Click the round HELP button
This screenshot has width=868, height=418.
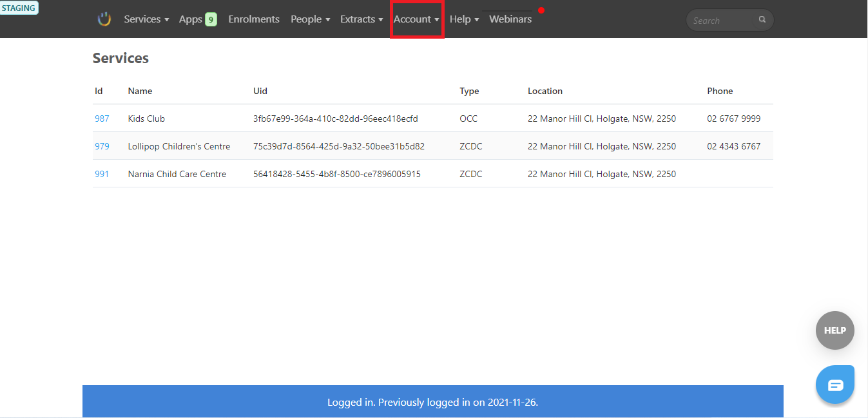pyautogui.click(x=835, y=330)
